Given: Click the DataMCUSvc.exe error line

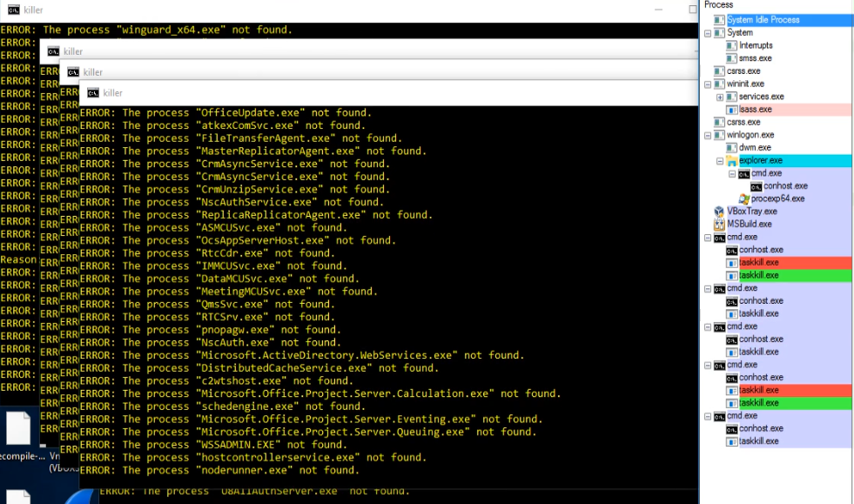Looking at the screenshot, I should [x=219, y=279].
